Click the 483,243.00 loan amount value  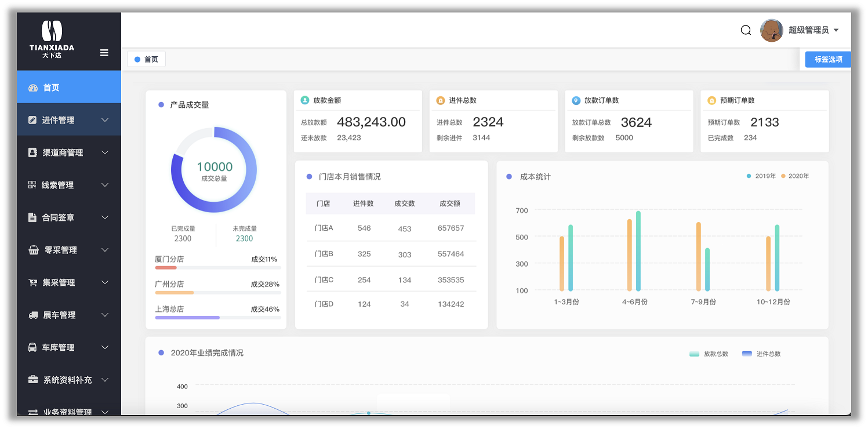click(x=371, y=122)
